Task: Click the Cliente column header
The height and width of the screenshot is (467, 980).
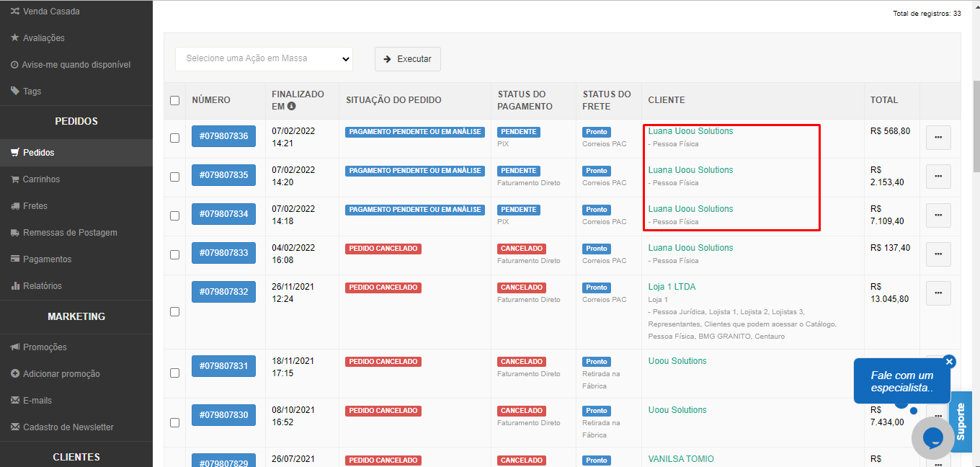Action: click(667, 100)
